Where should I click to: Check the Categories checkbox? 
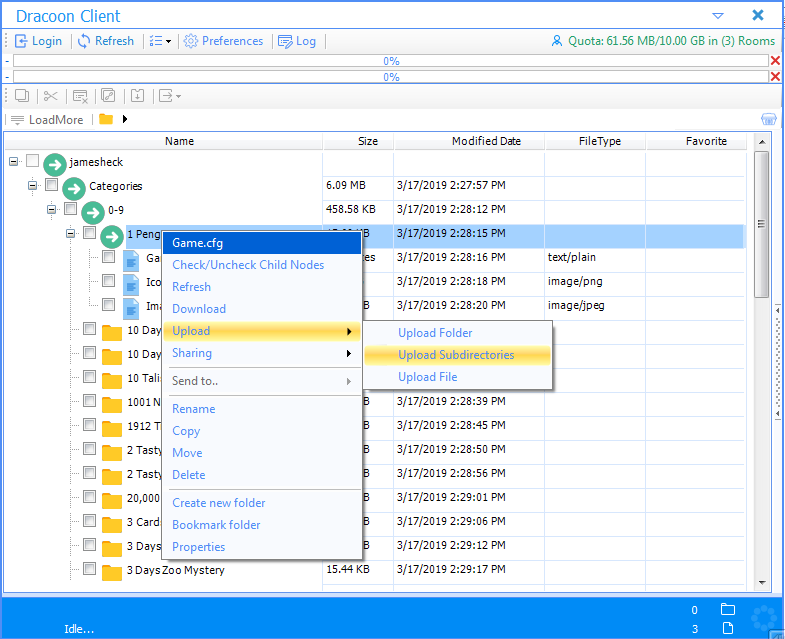52,185
